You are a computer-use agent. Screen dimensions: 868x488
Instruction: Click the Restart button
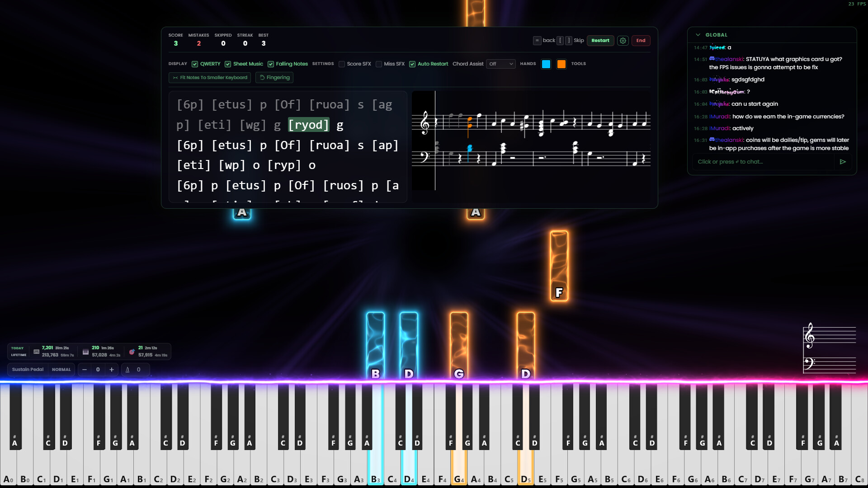click(x=600, y=41)
